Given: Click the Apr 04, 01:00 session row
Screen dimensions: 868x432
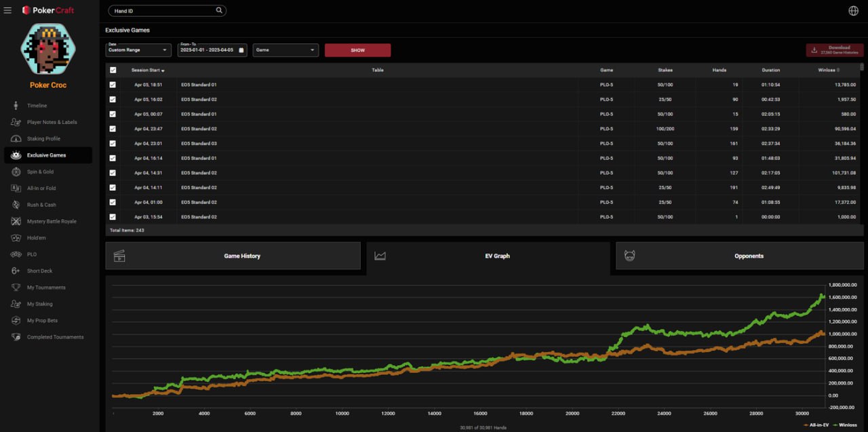Looking at the screenshot, I should point(483,202).
